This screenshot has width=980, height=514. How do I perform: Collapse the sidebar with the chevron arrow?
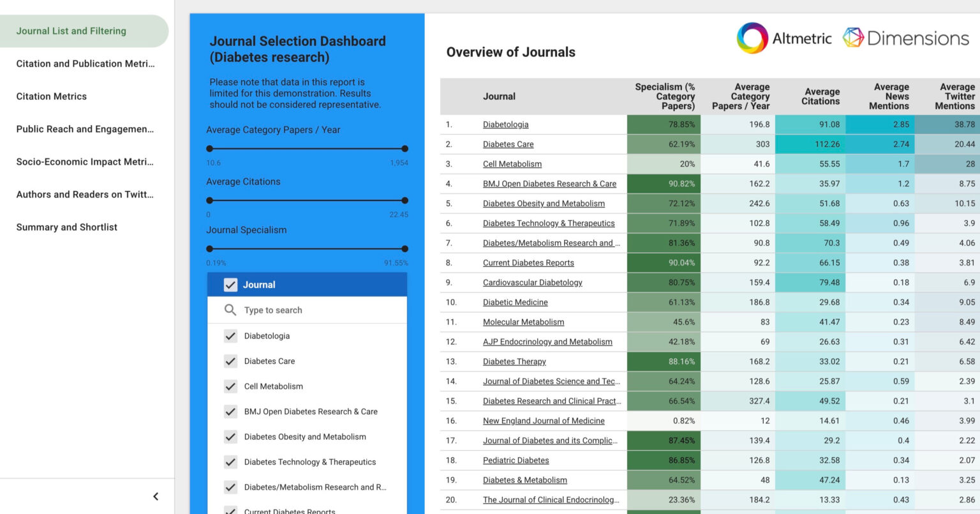154,496
